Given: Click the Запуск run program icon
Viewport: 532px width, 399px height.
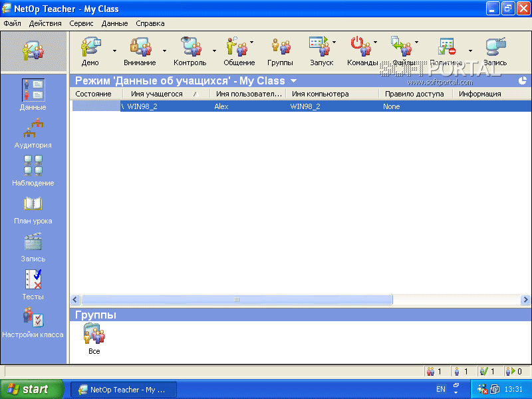Looking at the screenshot, I should (320, 46).
